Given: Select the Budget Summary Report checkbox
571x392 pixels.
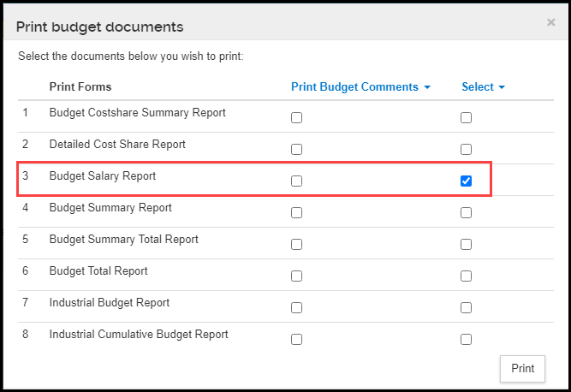Looking at the screenshot, I should (466, 212).
